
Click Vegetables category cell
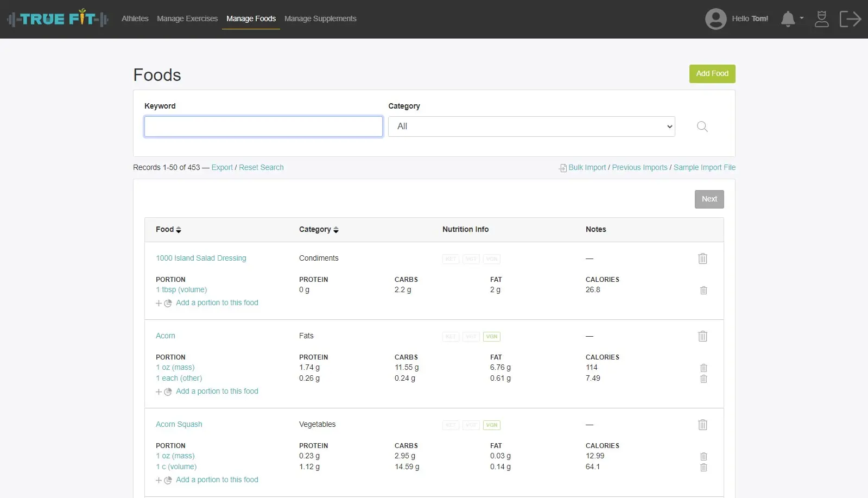(x=317, y=425)
